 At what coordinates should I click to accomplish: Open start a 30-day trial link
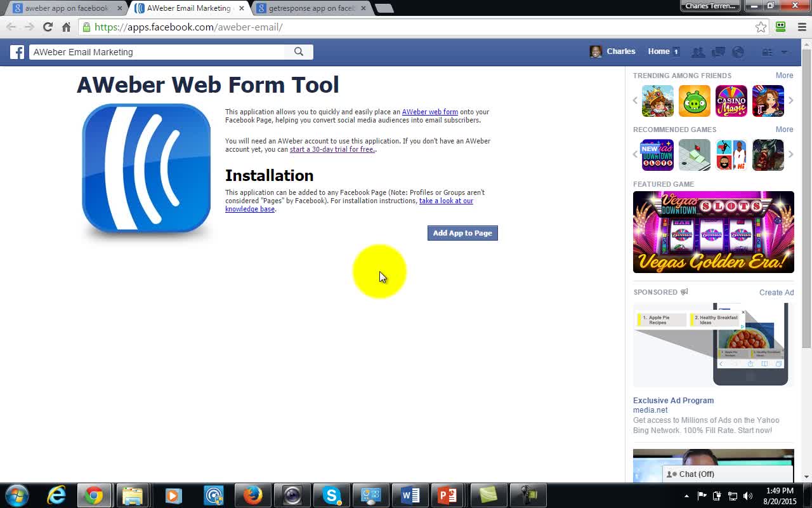coord(332,149)
